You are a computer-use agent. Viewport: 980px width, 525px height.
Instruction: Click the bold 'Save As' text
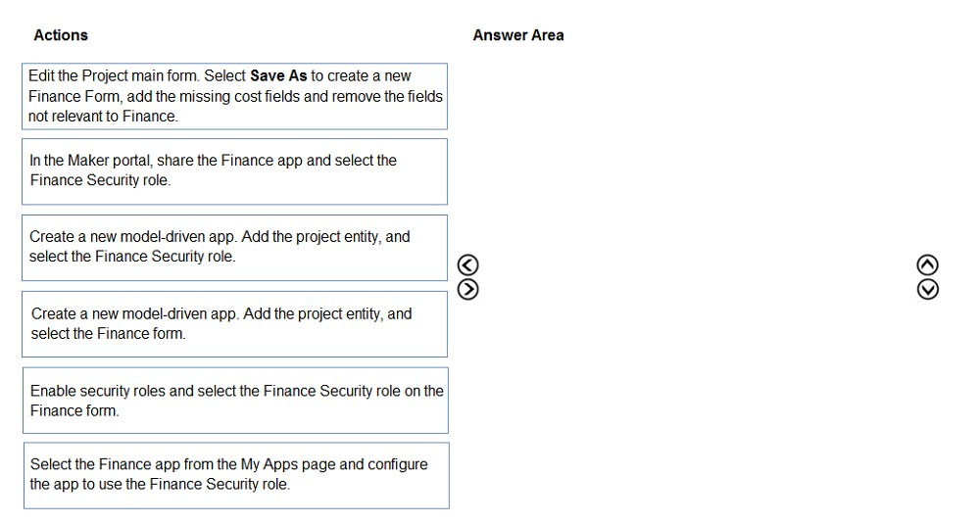click(278, 75)
